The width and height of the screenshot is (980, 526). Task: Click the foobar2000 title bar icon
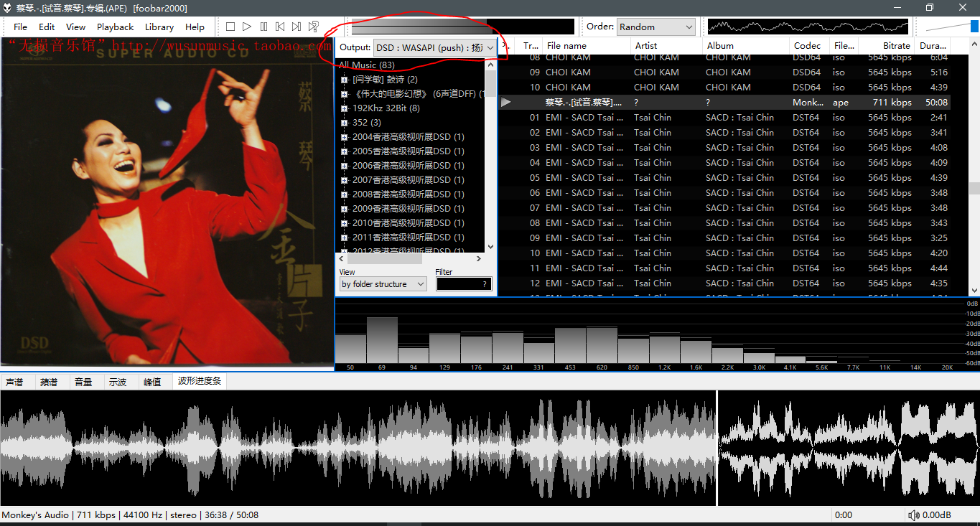[x=7, y=8]
